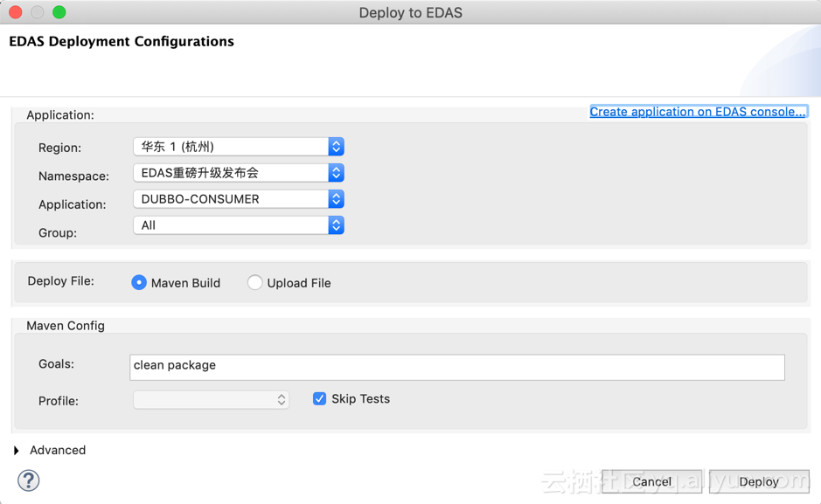
Task: Click the Profile stepper arrows icon
Action: 282,400
